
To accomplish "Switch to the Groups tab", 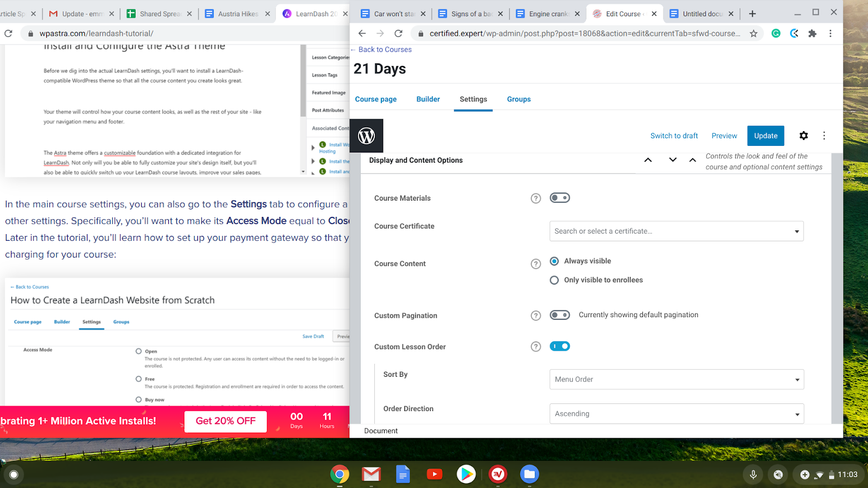I will tap(519, 99).
